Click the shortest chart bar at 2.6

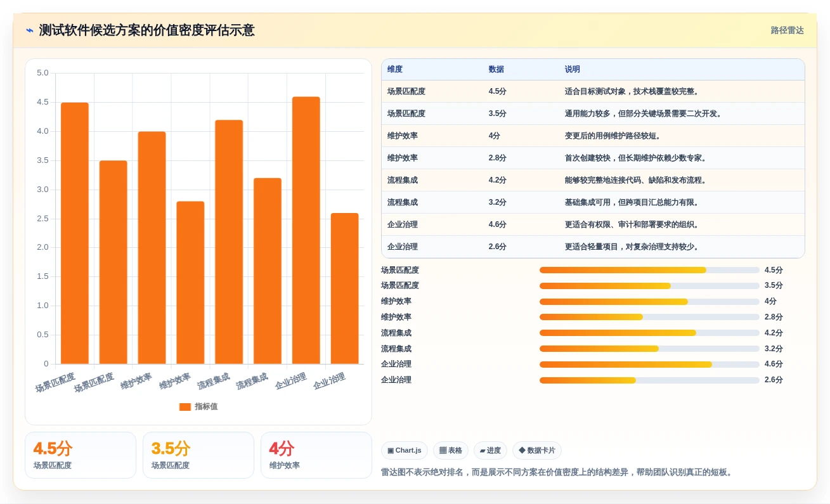coord(344,288)
